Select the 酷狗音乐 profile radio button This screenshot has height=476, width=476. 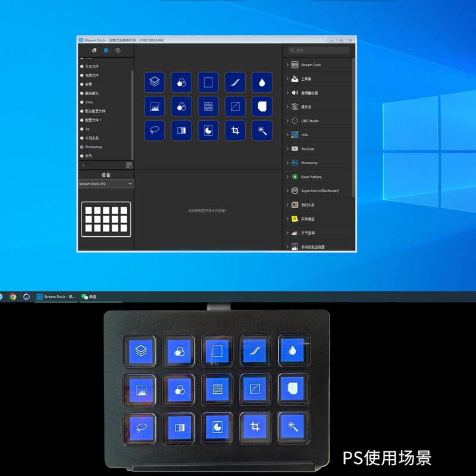[82, 93]
